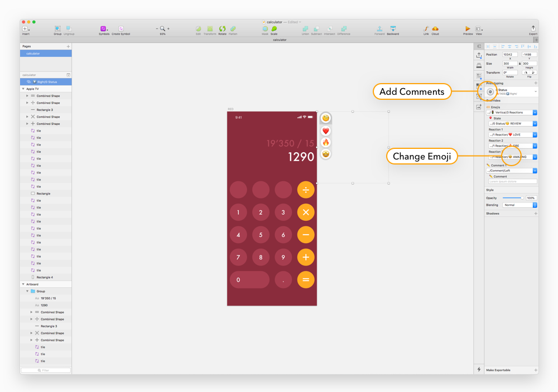Open the State REVIEW override dropdown
The width and height of the screenshot is (558, 392).
tap(513, 123)
